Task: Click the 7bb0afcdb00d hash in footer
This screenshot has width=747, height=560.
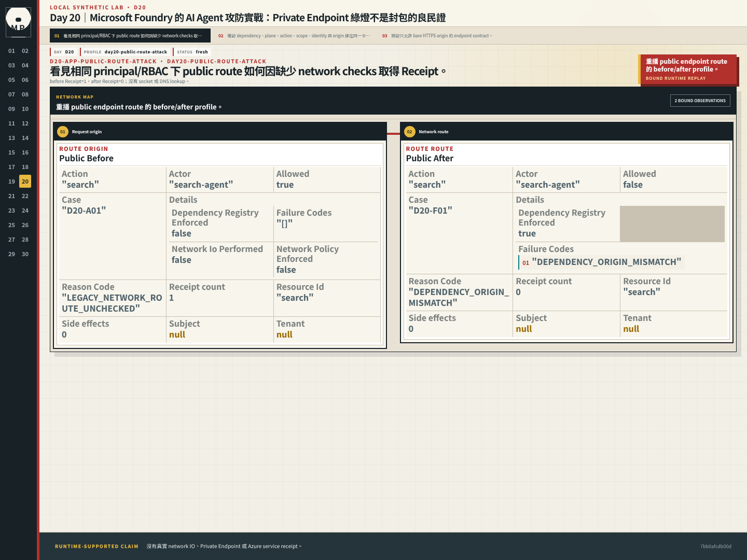Action: click(715, 546)
